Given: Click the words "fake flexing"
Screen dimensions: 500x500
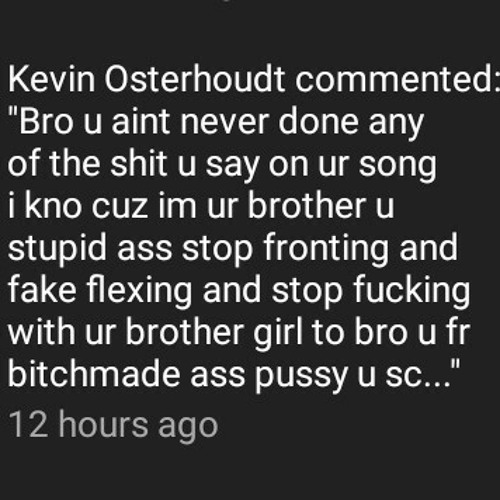Looking at the screenshot, I should [100, 290].
